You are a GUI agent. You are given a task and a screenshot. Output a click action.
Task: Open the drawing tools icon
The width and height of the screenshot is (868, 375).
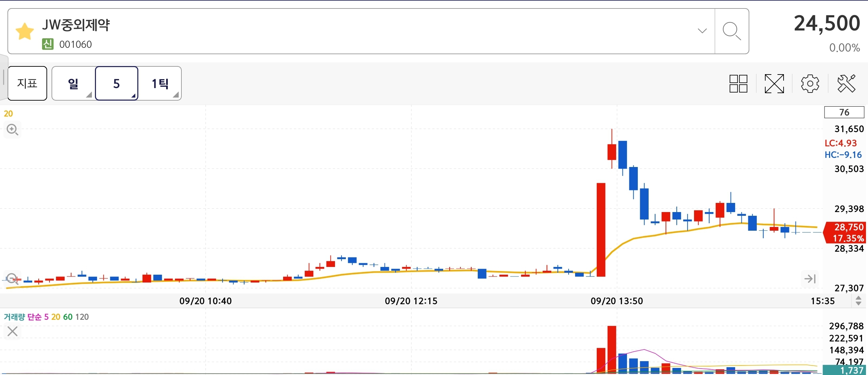846,84
